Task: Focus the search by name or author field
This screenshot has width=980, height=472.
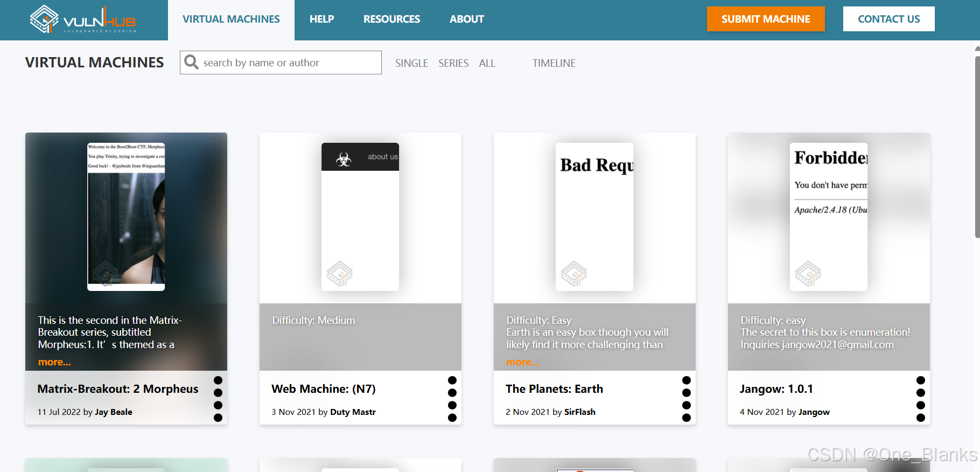Action: [281, 63]
